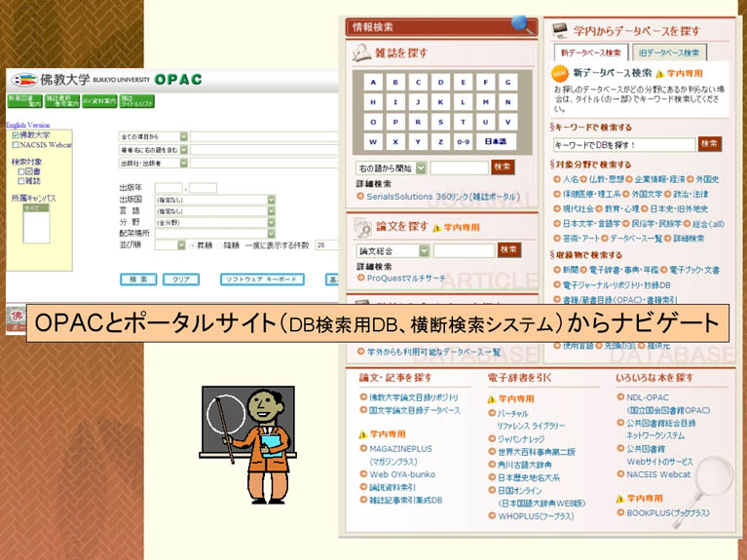Open the 論文総合 dropdown
The height and width of the screenshot is (560, 747).
tap(392, 250)
